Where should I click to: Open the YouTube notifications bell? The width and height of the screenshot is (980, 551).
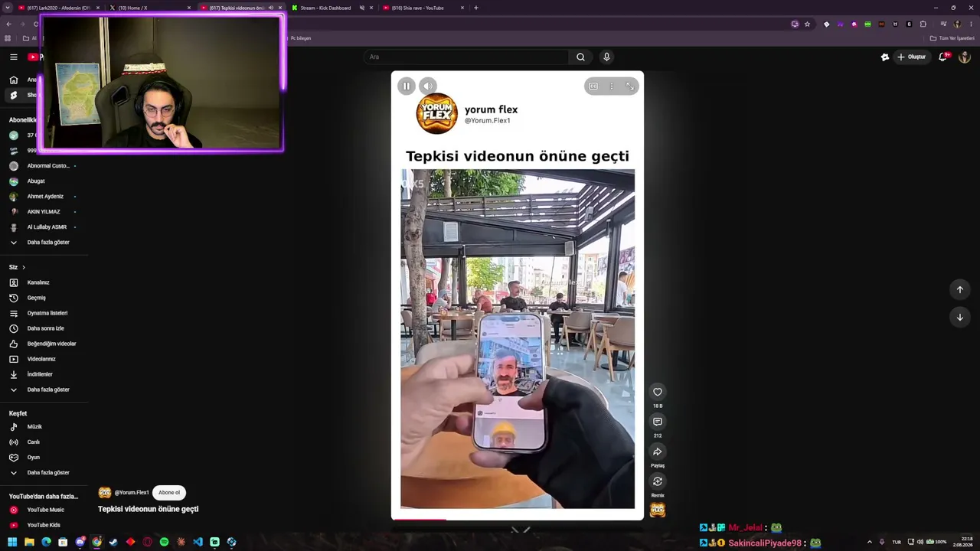[943, 57]
